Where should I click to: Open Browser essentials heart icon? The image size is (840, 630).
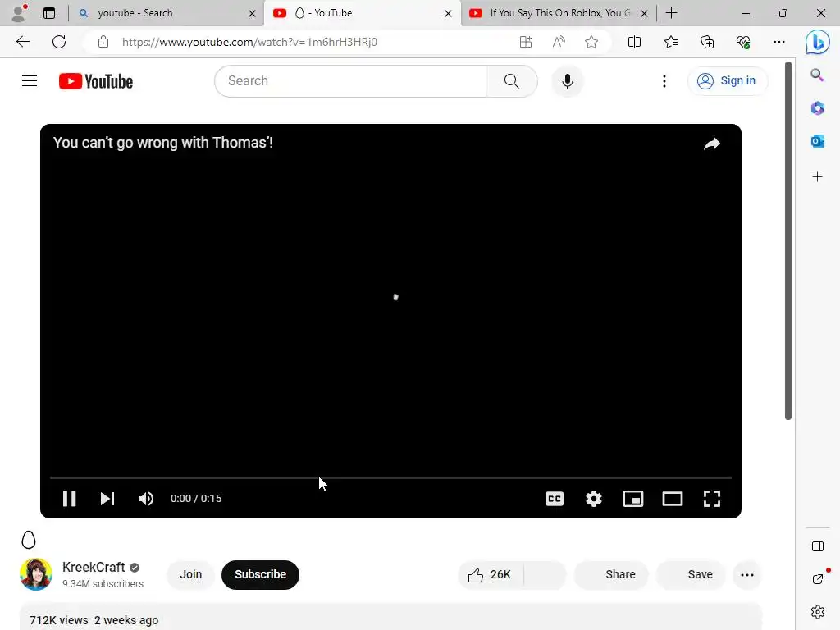coord(743,42)
